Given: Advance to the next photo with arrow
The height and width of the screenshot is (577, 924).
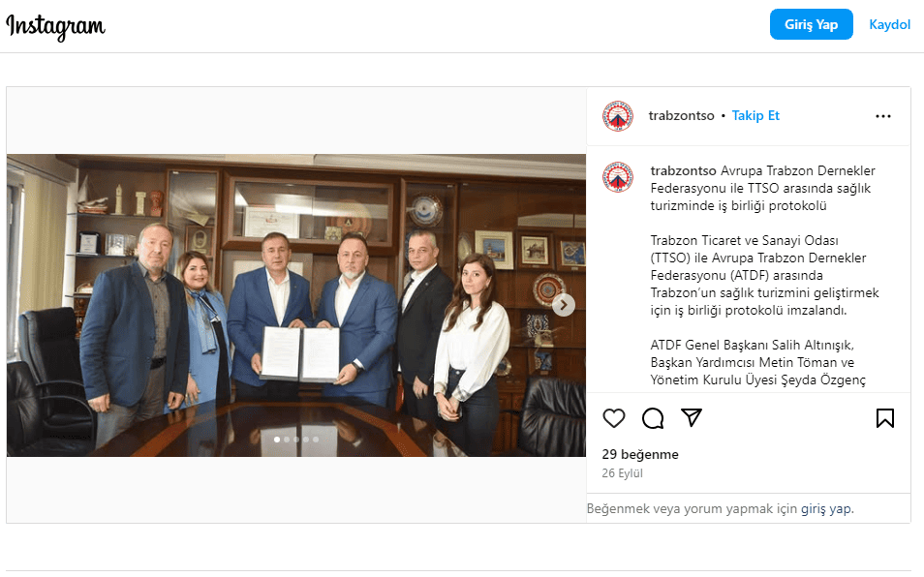Looking at the screenshot, I should pyautogui.click(x=564, y=305).
